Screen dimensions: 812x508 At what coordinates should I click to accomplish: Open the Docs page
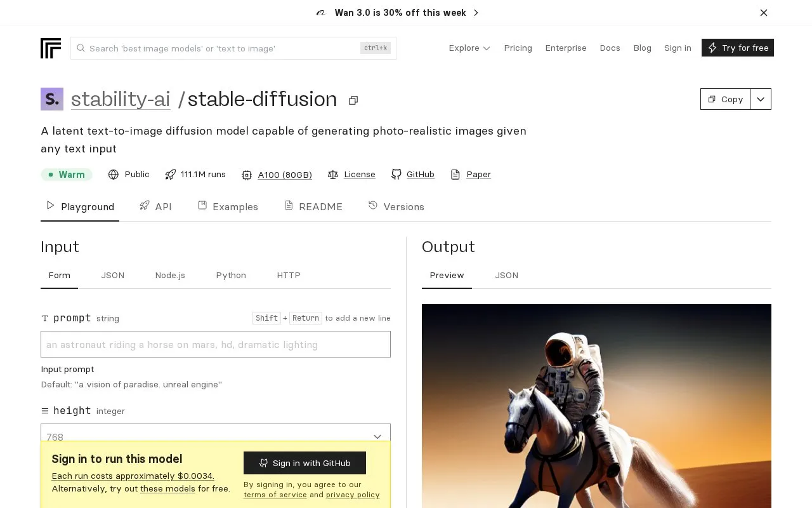point(610,48)
